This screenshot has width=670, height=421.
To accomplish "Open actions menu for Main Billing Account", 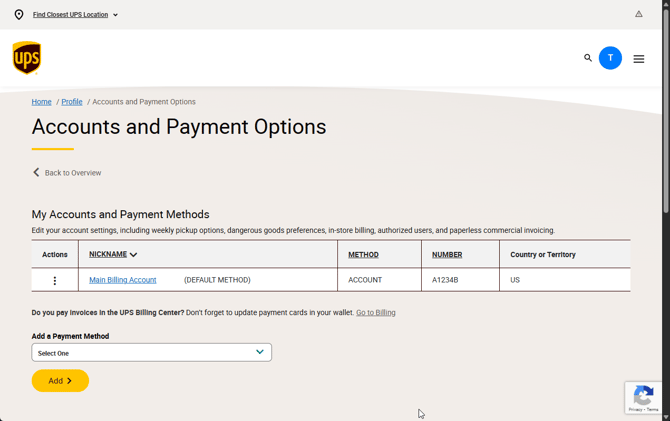I will (55, 280).
